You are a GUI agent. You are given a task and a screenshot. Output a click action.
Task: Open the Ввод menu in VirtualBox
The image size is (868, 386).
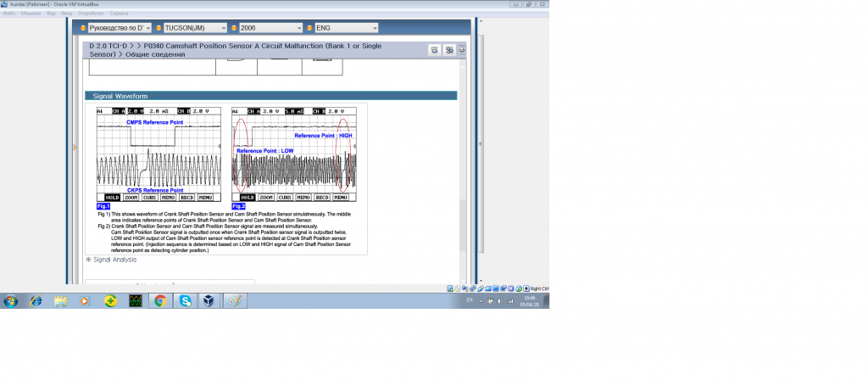[66, 13]
